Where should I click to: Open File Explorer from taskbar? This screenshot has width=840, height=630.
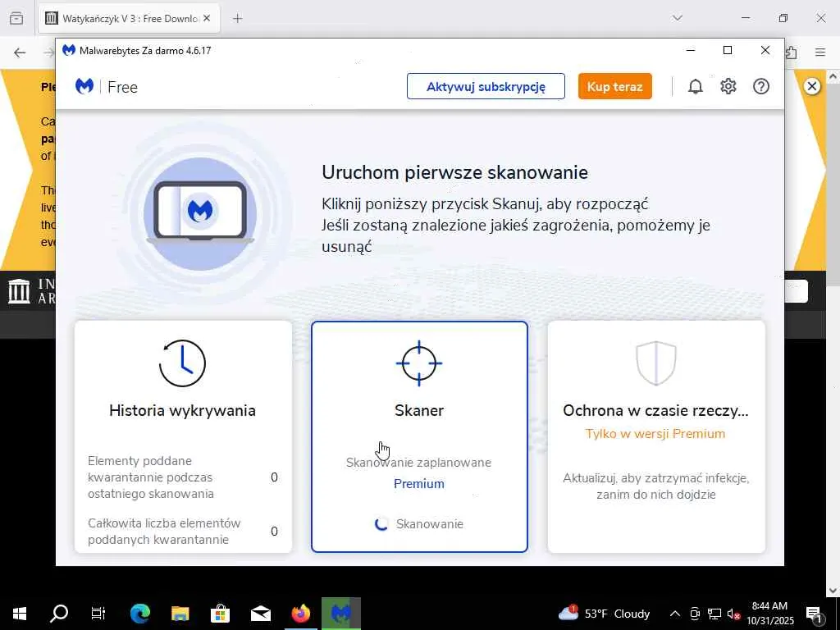180,614
